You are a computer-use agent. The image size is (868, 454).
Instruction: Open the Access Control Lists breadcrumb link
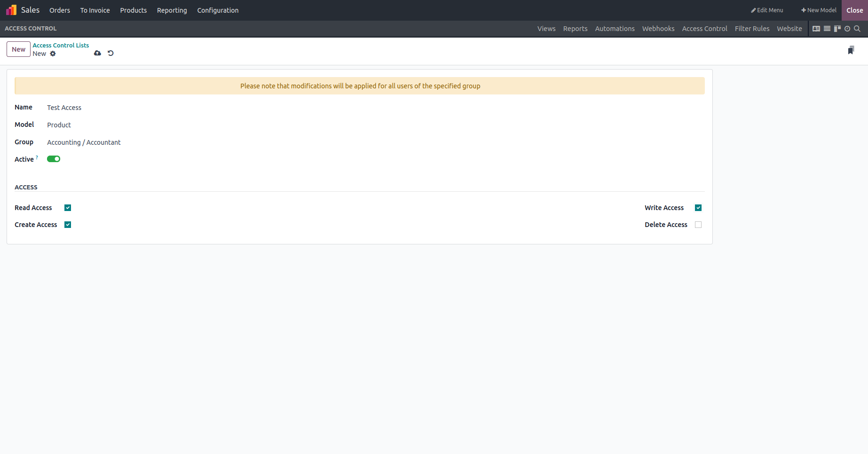pyautogui.click(x=61, y=45)
